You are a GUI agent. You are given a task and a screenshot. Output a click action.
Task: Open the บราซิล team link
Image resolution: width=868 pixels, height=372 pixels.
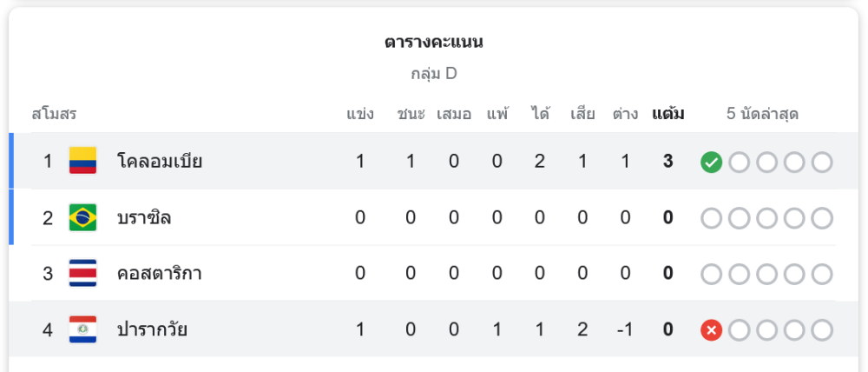pos(144,217)
